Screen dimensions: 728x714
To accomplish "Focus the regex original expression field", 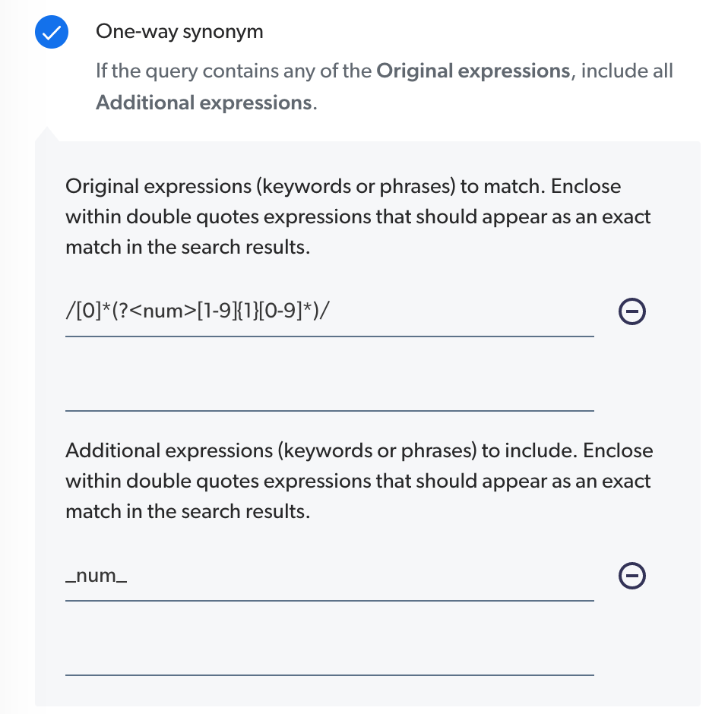I will pos(330,311).
